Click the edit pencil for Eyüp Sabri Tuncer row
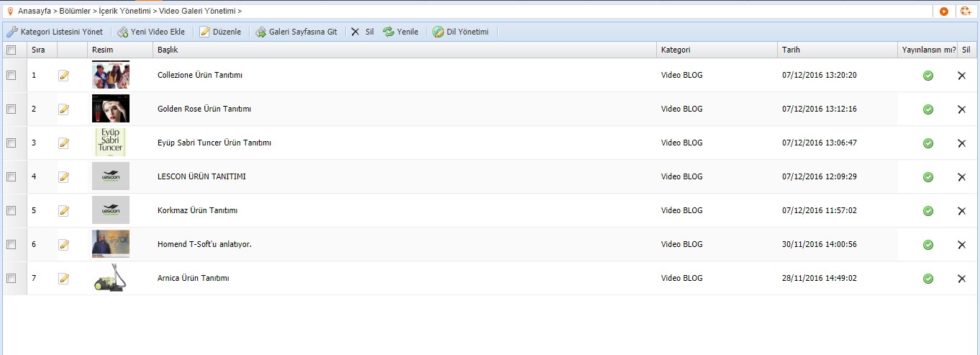 point(64,143)
